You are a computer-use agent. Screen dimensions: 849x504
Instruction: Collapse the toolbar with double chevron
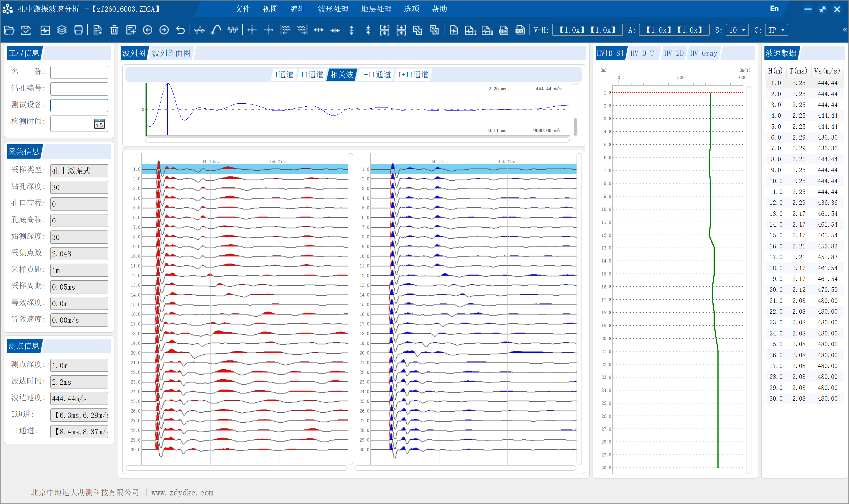point(845,30)
